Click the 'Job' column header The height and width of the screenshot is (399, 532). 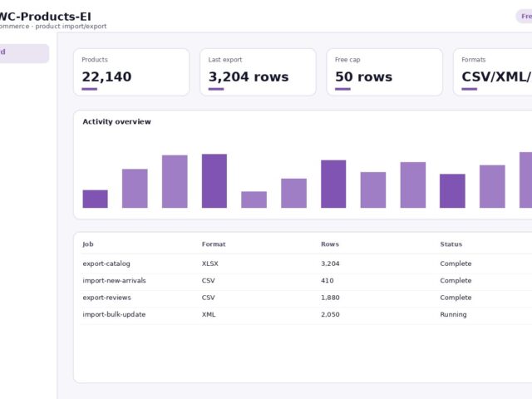pos(88,244)
